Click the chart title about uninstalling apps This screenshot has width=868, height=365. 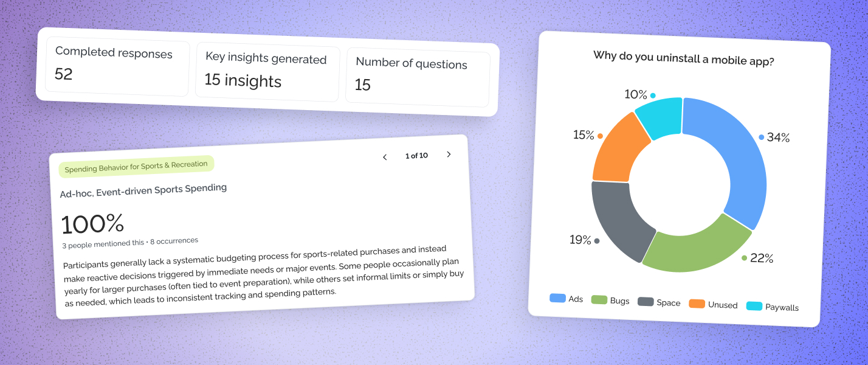tap(683, 60)
